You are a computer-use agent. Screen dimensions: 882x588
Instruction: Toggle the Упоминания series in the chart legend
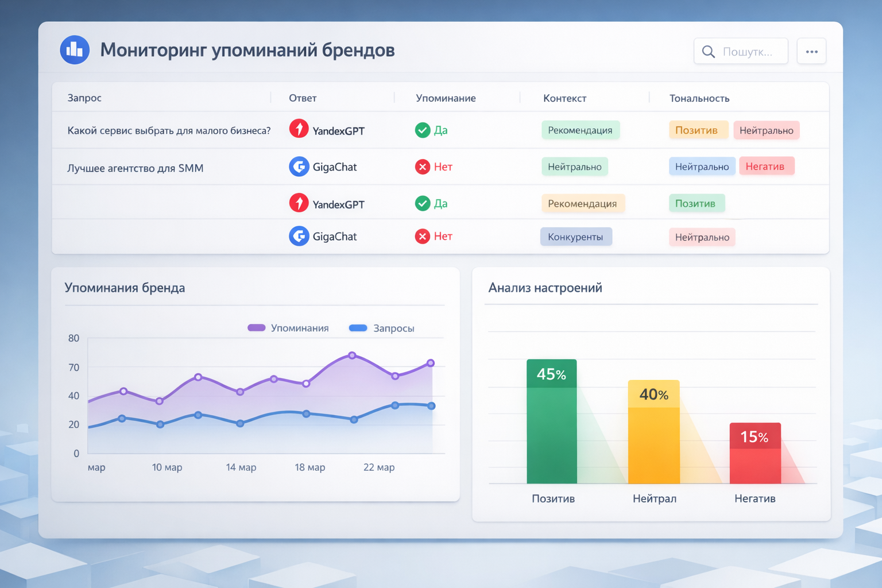[x=288, y=328]
